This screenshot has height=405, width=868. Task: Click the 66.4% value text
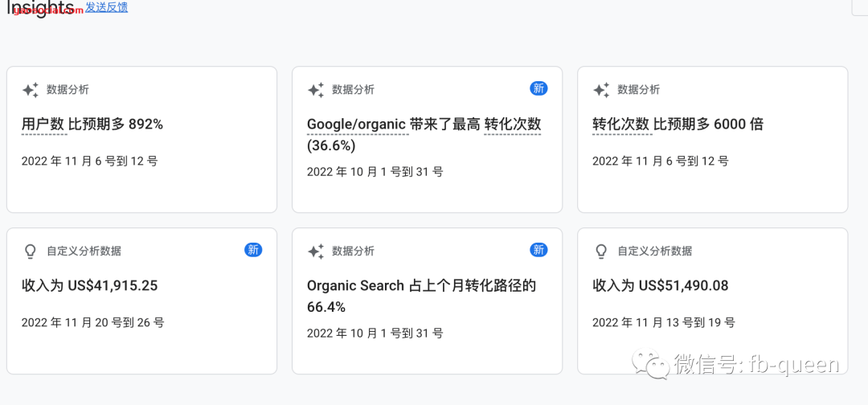(326, 307)
